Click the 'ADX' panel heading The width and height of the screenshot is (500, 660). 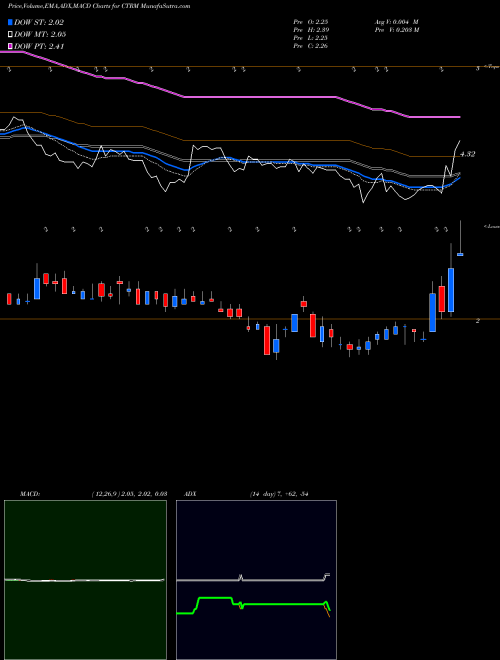tap(190, 494)
